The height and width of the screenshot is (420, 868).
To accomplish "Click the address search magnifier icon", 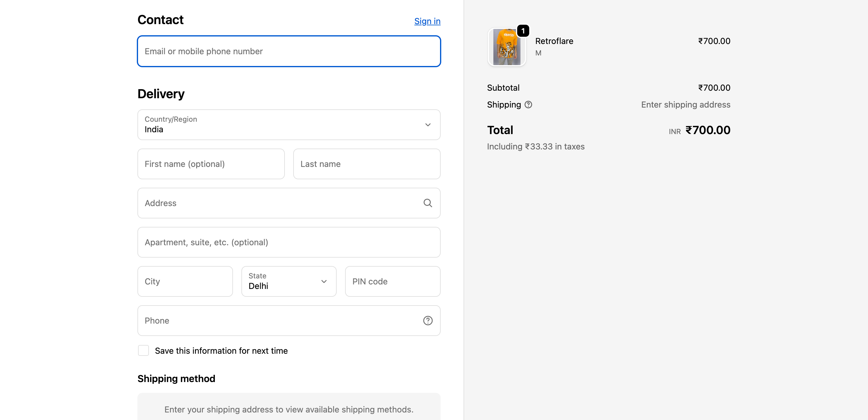I will (428, 203).
